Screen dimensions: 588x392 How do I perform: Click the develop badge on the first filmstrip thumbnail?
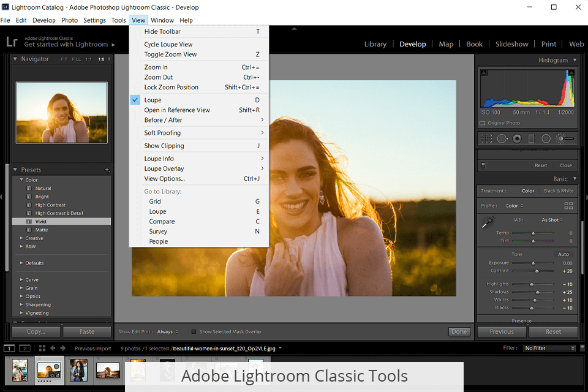(24, 379)
